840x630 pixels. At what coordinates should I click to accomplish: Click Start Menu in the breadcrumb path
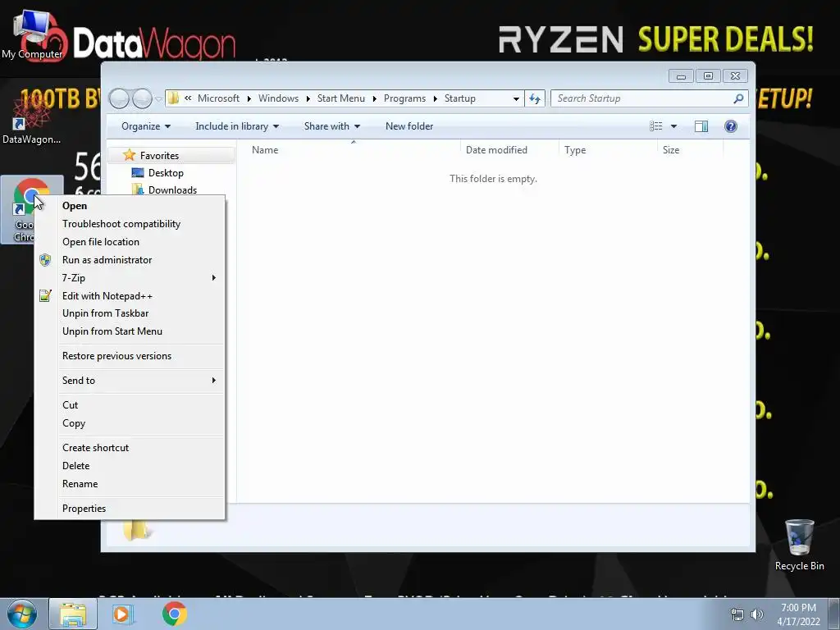tap(340, 98)
